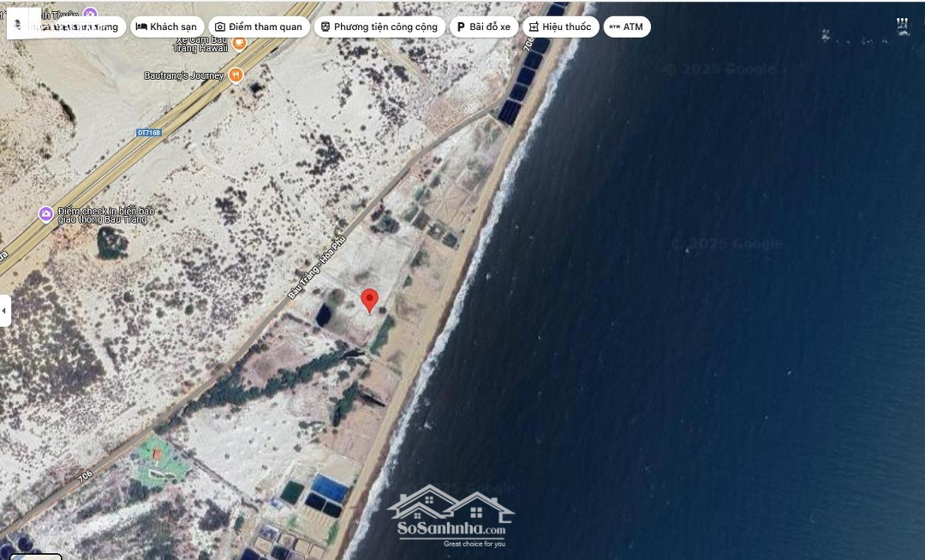Image resolution: width=925 pixels, height=560 pixels.
Task: Click the layers thumbnail at the bottom left
Action: pyautogui.click(x=34, y=556)
